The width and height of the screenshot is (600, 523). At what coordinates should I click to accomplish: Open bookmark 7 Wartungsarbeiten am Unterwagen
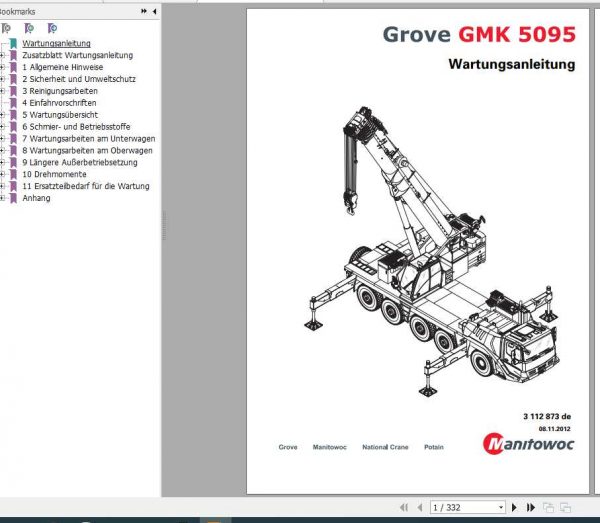pos(89,138)
